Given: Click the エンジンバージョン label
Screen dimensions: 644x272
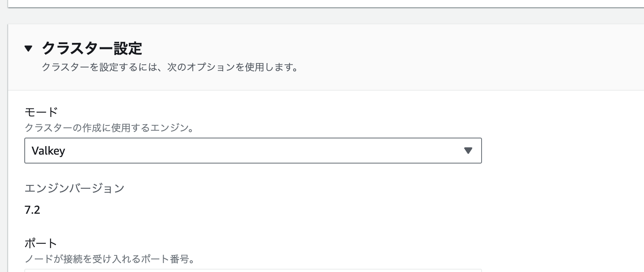Looking at the screenshot, I should (x=75, y=188).
